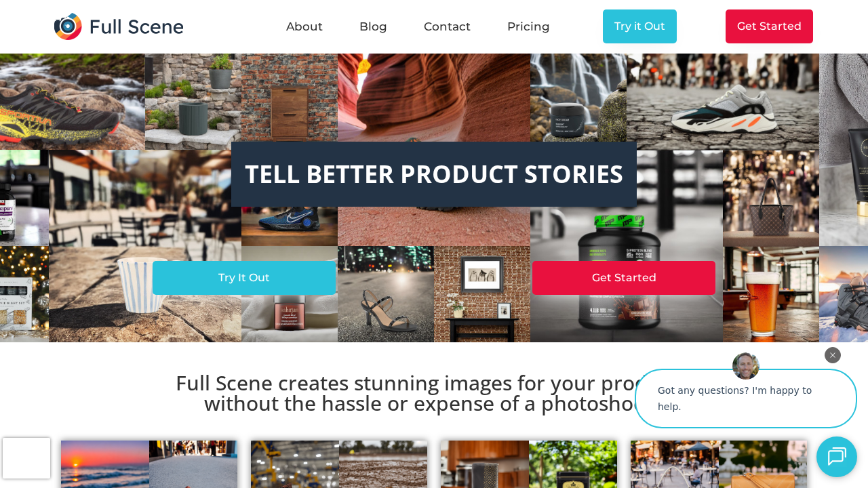Click the header Get Started button
Screen dimensions: 868x488
(x=769, y=26)
